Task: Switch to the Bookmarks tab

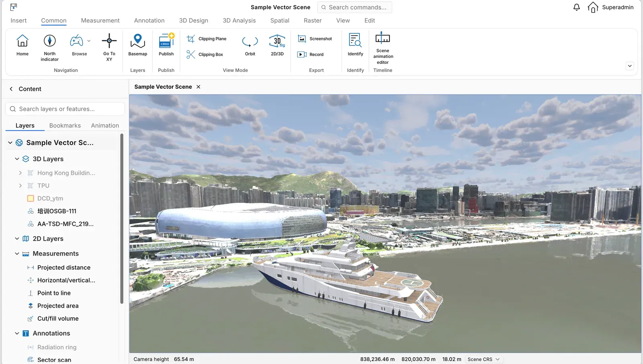Action: [65, 126]
